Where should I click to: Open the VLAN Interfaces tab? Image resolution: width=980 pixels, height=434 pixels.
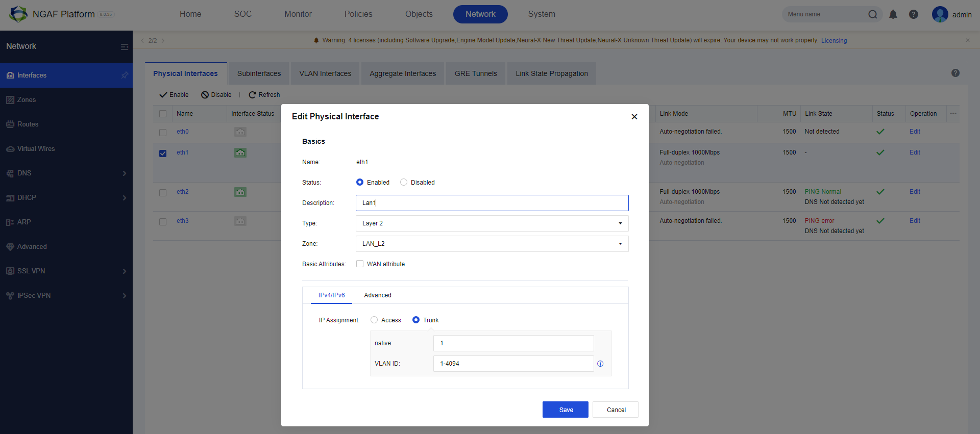(x=325, y=73)
